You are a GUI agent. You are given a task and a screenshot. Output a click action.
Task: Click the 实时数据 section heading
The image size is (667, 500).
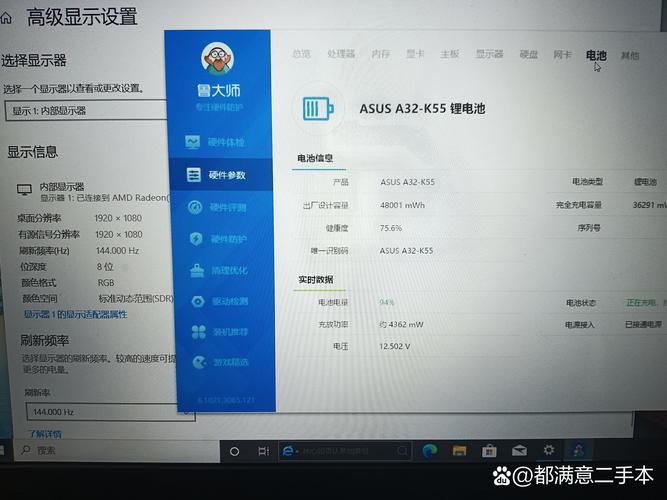click(x=316, y=280)
